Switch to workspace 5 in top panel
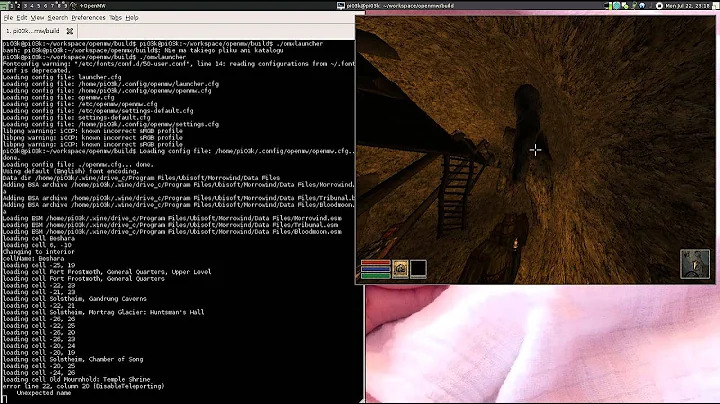Screen dimensions: 720x404 point(39,6)
